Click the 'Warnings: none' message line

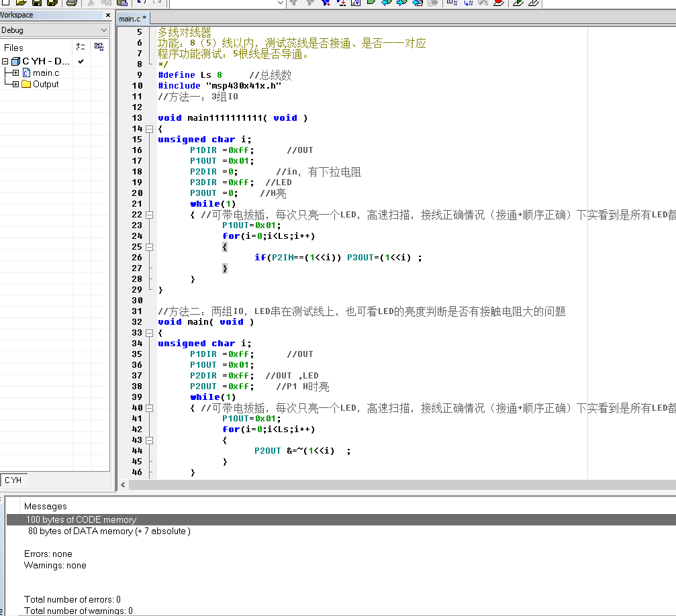pyautogui.click(x=55, y=565)
